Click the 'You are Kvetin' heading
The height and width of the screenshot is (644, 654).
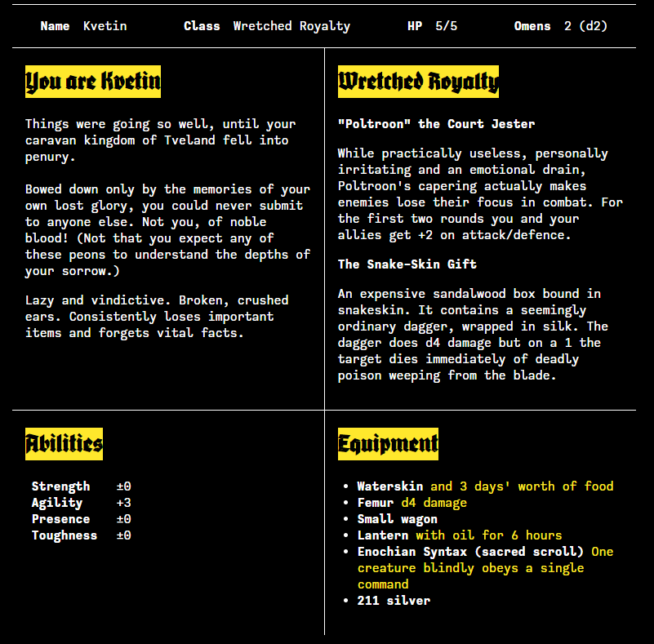(93, 82)
